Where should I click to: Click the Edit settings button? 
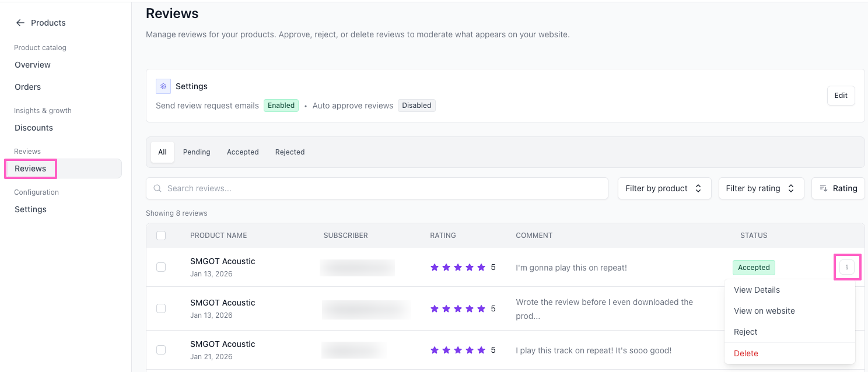point(841,96)
